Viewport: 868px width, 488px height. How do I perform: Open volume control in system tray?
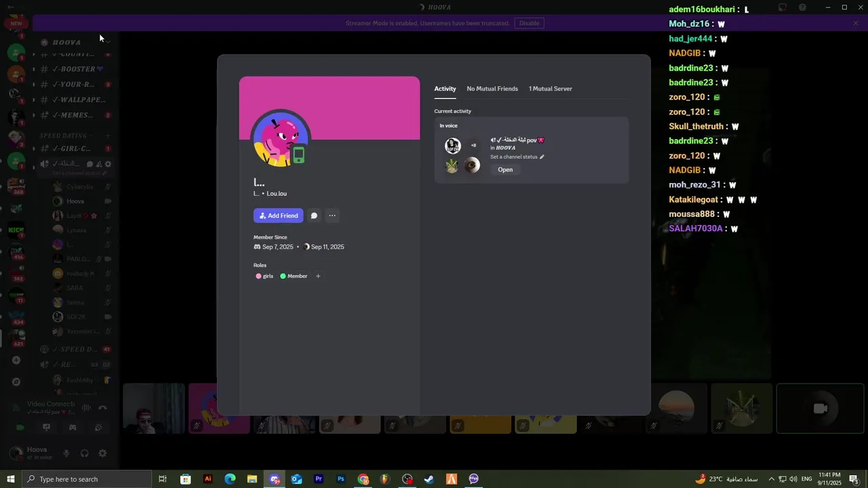pos(793,479)
